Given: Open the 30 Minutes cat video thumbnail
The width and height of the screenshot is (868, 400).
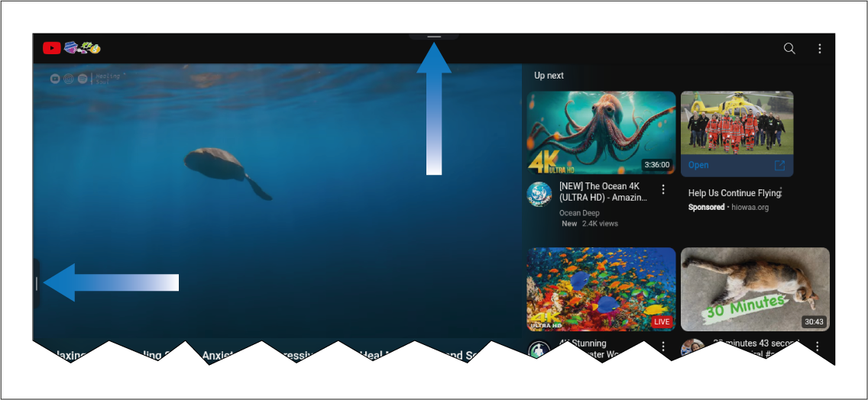Looking at the screenshot, I should pyautogui.click(x=755, y=289).
